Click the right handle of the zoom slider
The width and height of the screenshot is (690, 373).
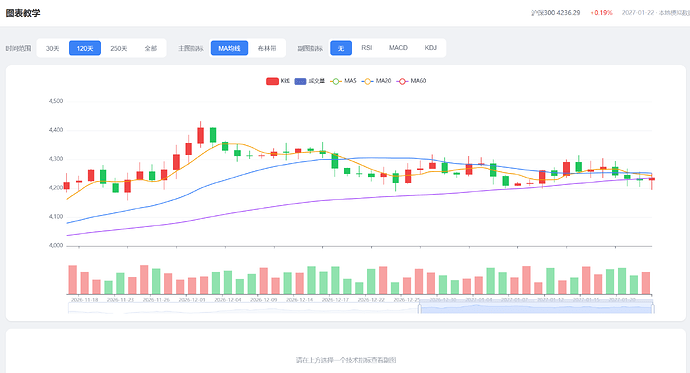(x=653, y=308)
